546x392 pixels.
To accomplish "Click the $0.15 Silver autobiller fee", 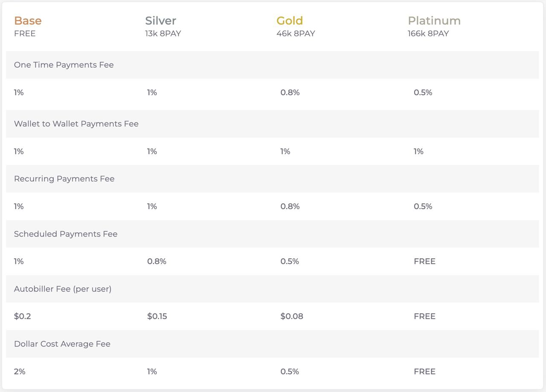I will pos(157,316).
